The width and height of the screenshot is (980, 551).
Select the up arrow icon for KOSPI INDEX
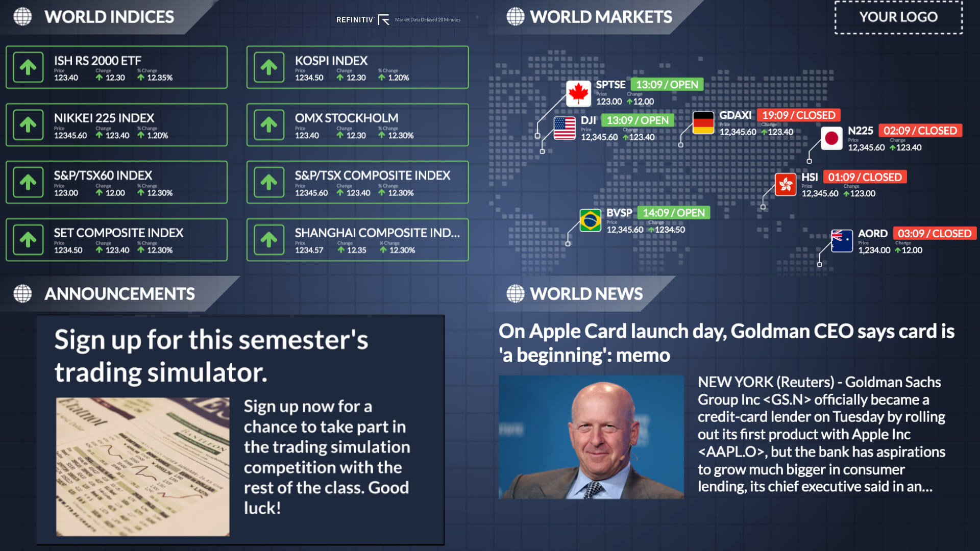click(x=269, y=67)
